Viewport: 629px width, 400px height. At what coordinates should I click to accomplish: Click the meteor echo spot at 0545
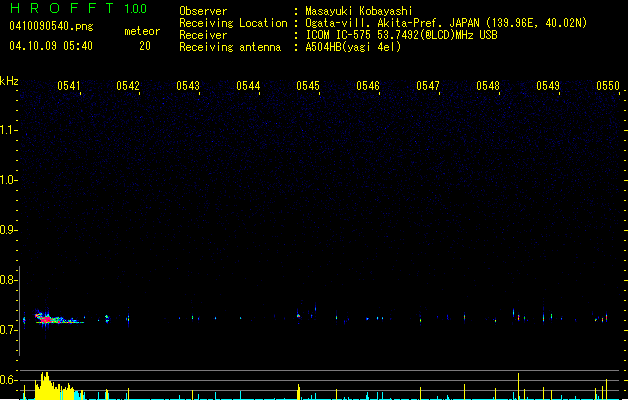[298, 316]
